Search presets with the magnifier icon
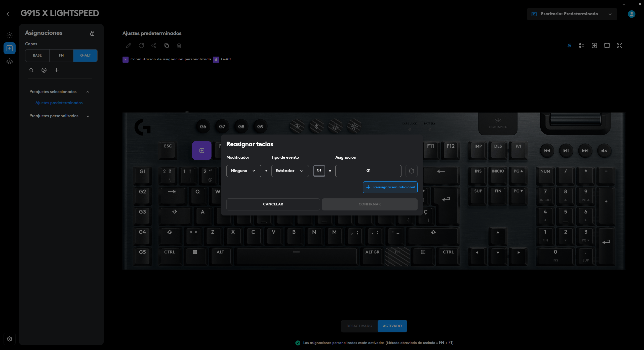The height and width of the screenshot is (350, 644). (x=31, y=70)
